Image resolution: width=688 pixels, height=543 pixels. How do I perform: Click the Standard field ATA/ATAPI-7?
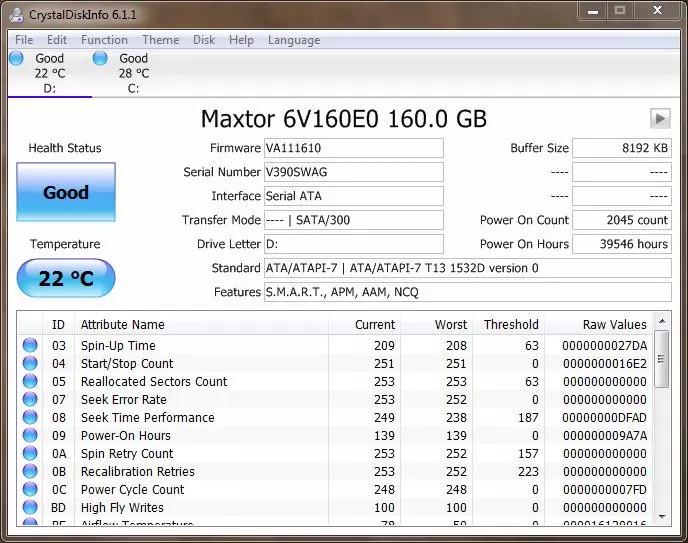[468, 268]
